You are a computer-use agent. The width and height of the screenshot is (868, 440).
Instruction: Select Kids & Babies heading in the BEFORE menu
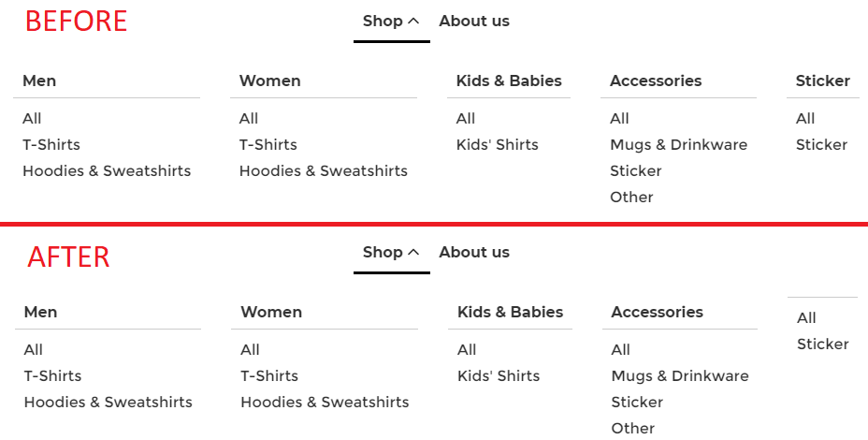pyautogui.click(x=509, y=81)
